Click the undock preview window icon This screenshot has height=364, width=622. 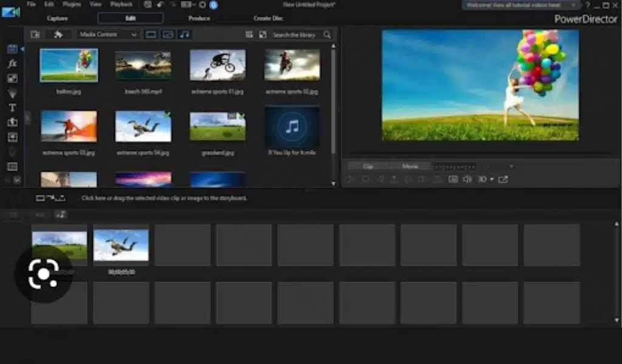[x=504, y=180]
